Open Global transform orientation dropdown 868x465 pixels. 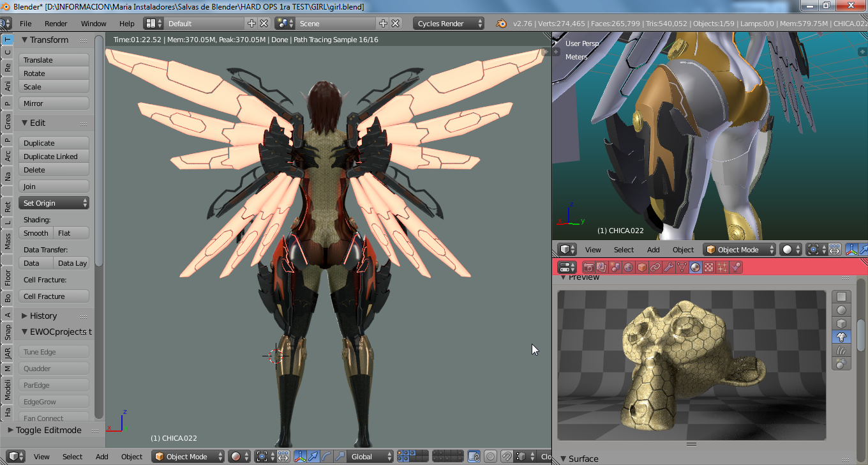[x=370, y=457]
